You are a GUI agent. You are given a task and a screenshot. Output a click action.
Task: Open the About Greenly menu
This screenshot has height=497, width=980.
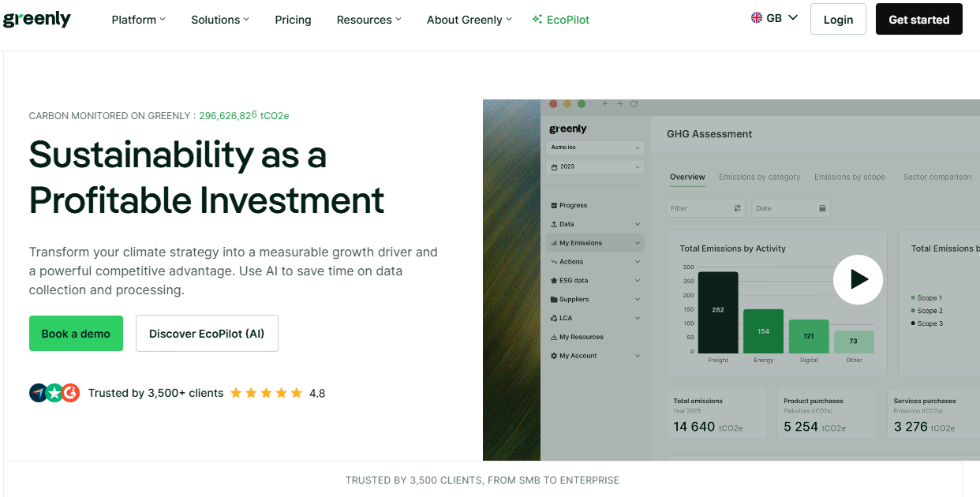coord(469,20)
